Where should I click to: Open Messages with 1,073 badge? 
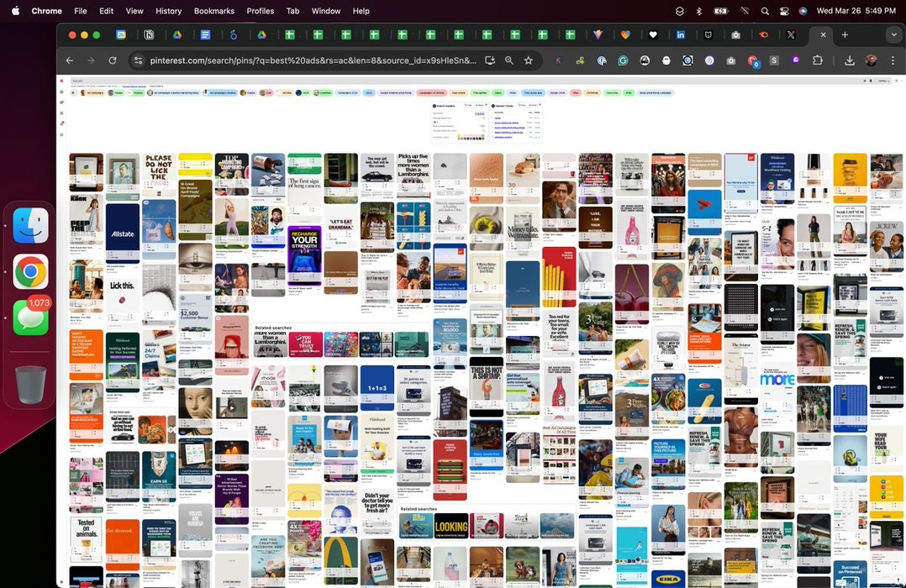point(30,318)
